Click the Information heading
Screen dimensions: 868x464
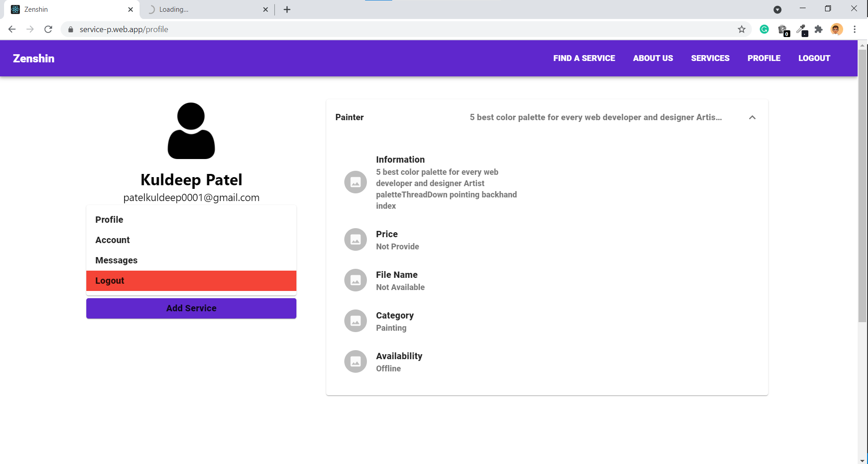pos(400,159)
